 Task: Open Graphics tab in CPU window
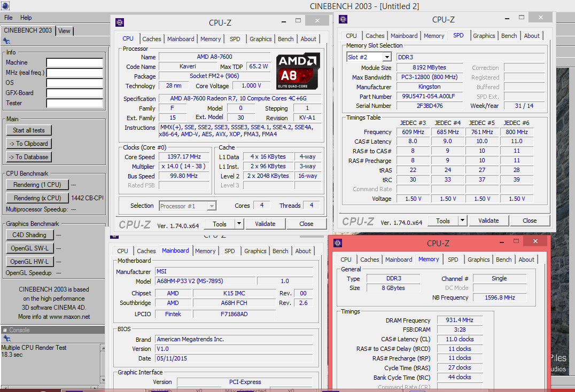(x=261, y=39)
